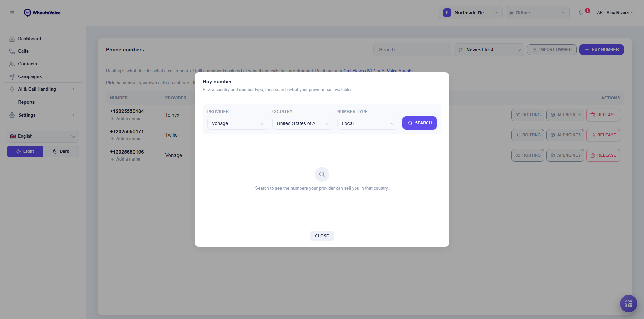Click the Campaigns paper-plane icon
This screenshot has height=319, width=644.
(12, 77)
